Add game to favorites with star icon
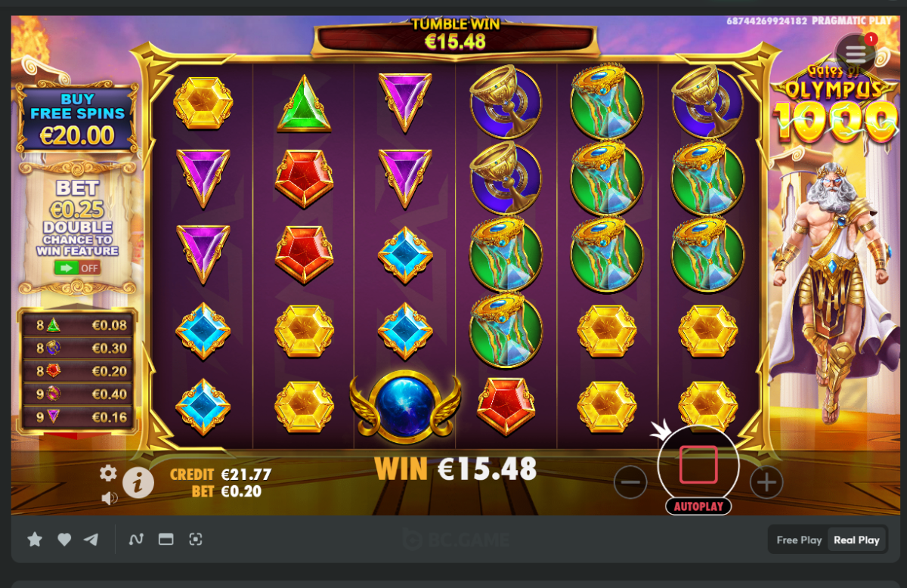Screen dimensions: 907x588 pyautogui.click(x=35, y=539)
